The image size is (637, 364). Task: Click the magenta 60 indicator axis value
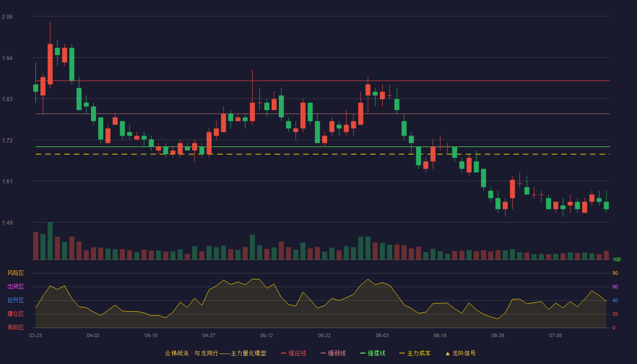(x=615, y=287)
